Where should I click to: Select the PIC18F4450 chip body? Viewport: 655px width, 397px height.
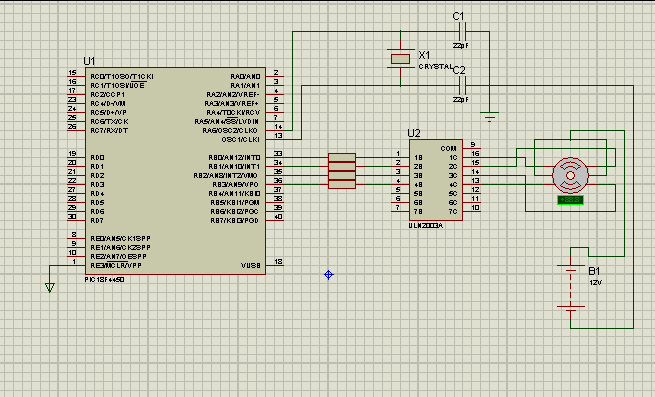[x=175, y=171]
